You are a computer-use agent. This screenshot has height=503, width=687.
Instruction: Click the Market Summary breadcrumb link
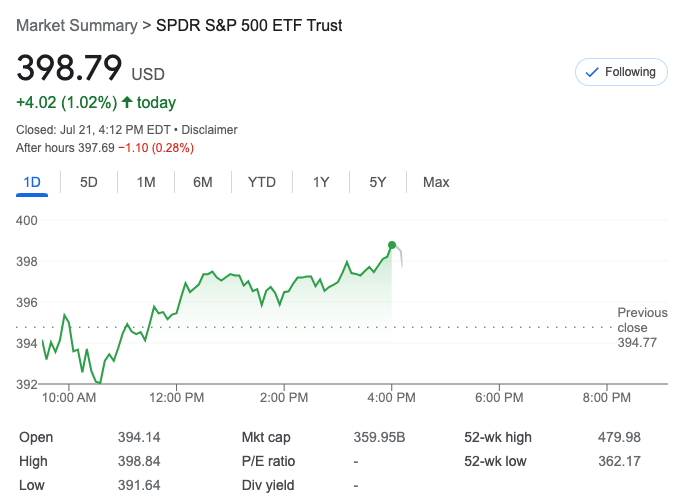[75, 25]
